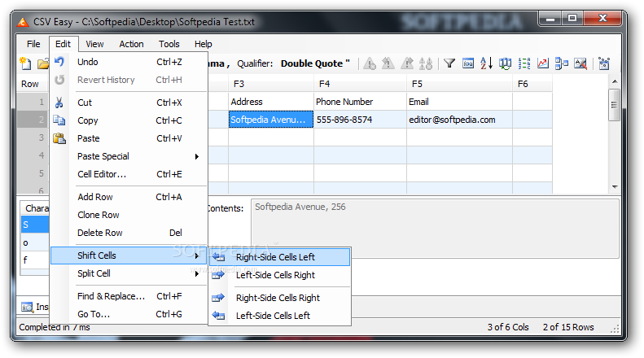Click the Undo arrow icon in Edit menu
Image resolution: width=644 pixels, height=358 pixels.
pyautogui.click(x=59, y=62)
